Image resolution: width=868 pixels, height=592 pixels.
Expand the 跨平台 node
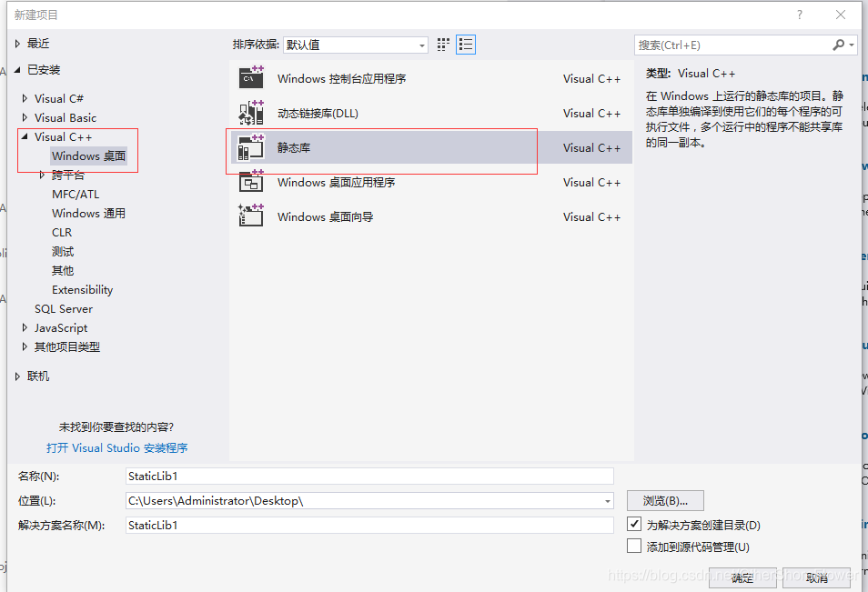(x=42, y=175)
